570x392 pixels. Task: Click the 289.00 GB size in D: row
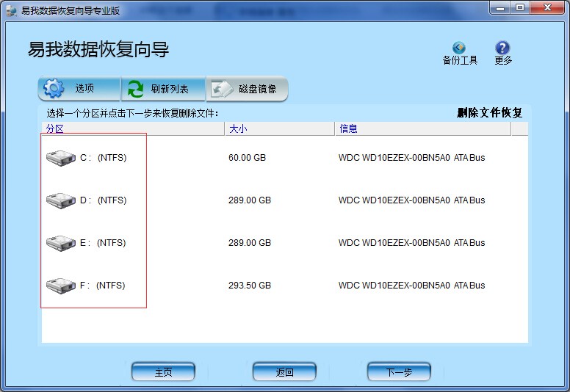(x=250, y=200)
